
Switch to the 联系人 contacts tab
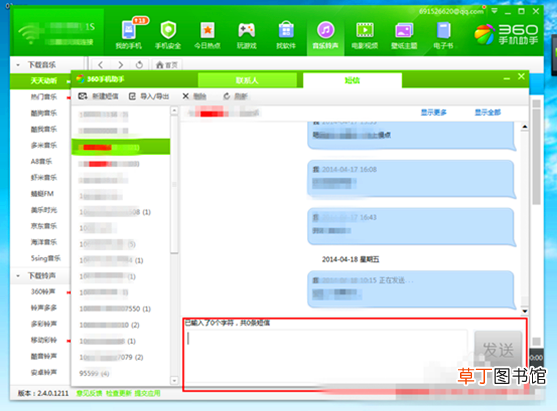[247, 80]
